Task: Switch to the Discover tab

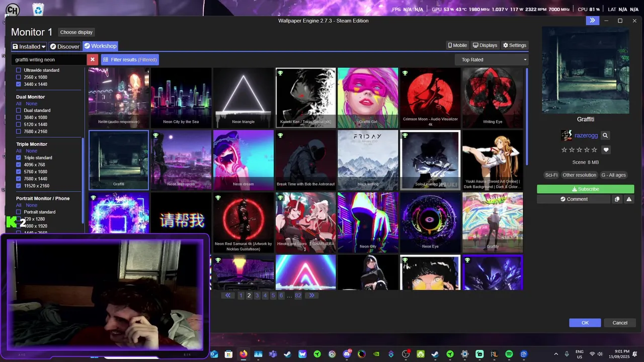Action: click(64, 46)
